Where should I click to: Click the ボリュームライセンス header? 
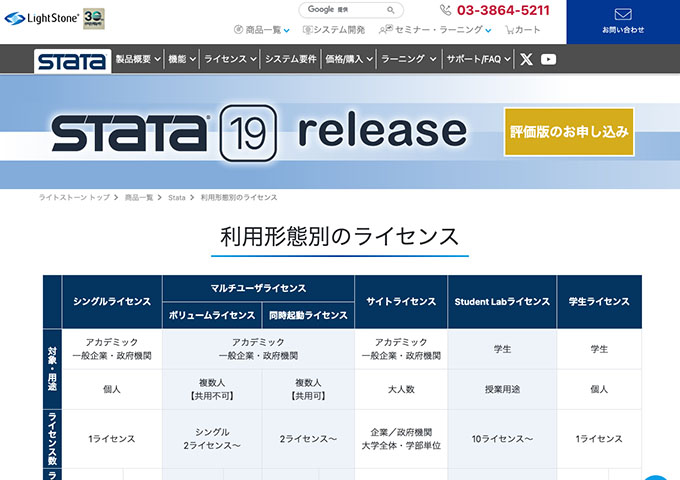click(212, 315)
